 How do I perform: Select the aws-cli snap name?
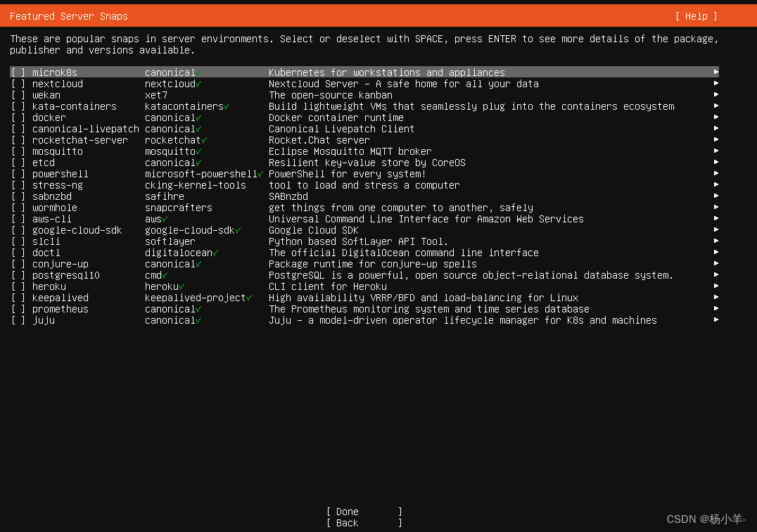point(51,219)
